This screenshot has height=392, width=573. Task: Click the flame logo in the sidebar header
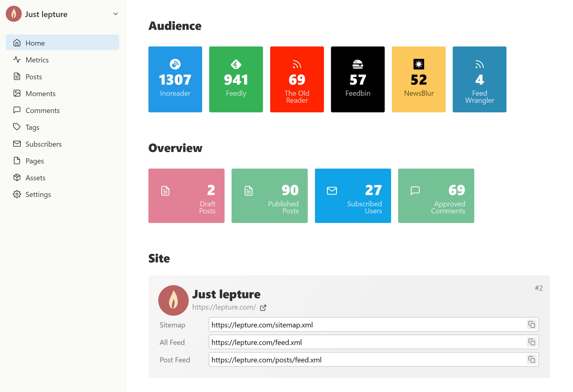[x=14, y=14]
